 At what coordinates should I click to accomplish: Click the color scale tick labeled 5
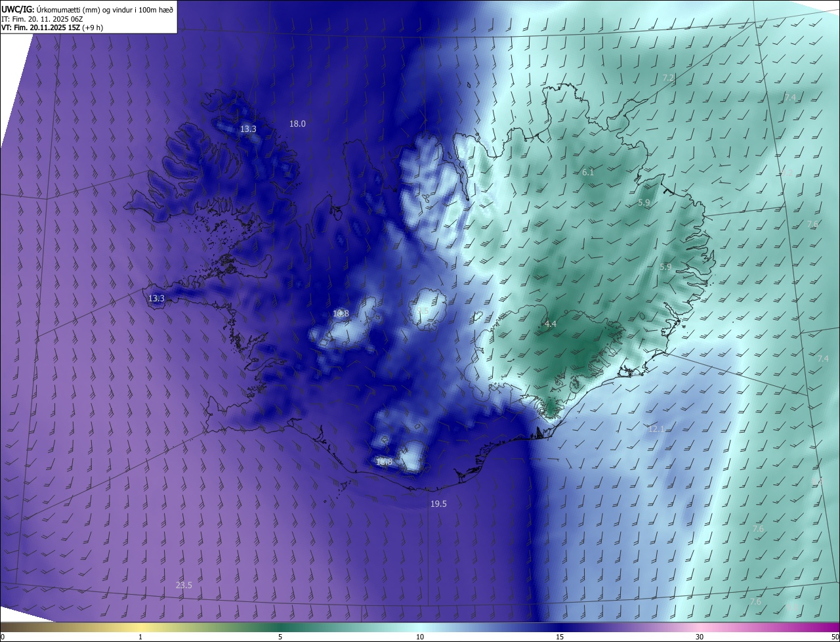[x=280, y=637]
